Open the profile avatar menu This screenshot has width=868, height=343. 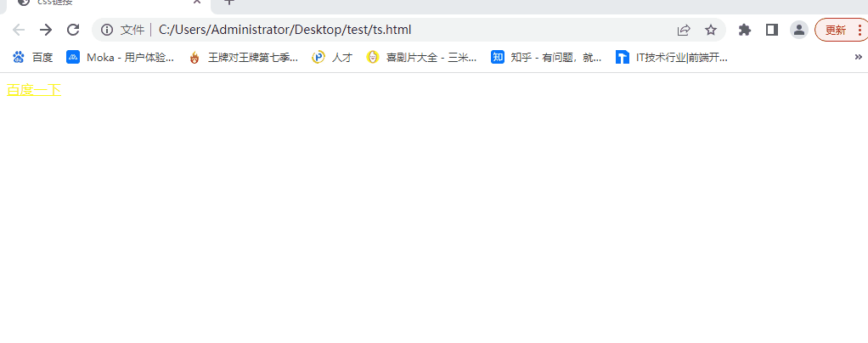pos(799,30)
